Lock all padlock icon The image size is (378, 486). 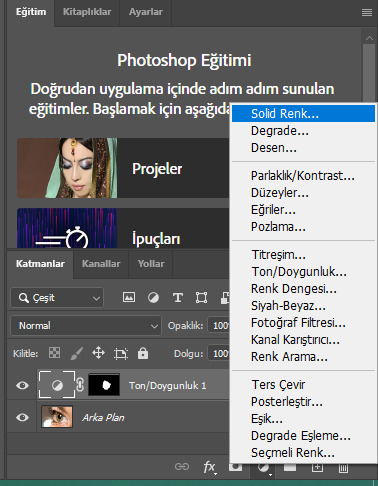coord(143,353)
